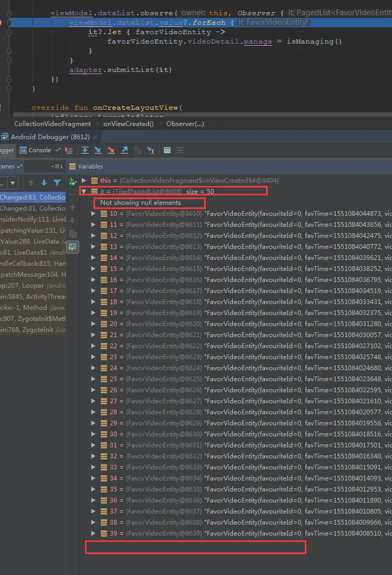Image resolution: width=392 pixels, height=575 pixels.
Task: Click the frames layout settings dropdown
Action: 57,166
